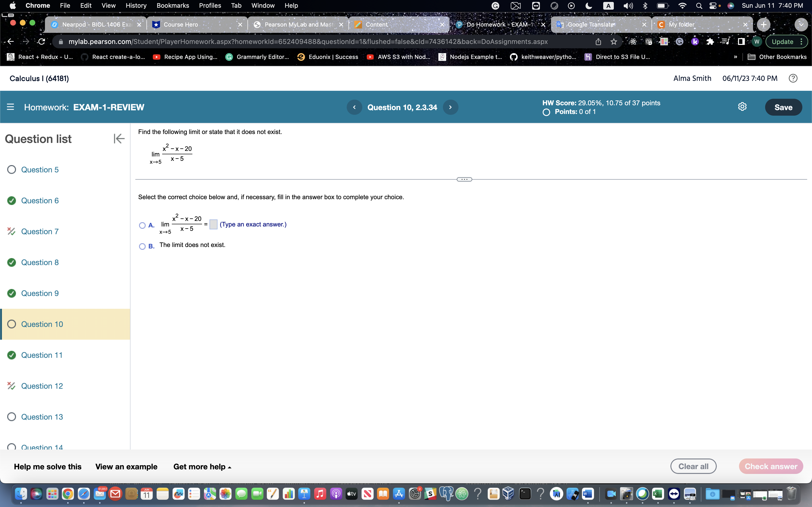Click the exact answer input box
This screenshot has width=812, height=507.
(x=213, y=224)
